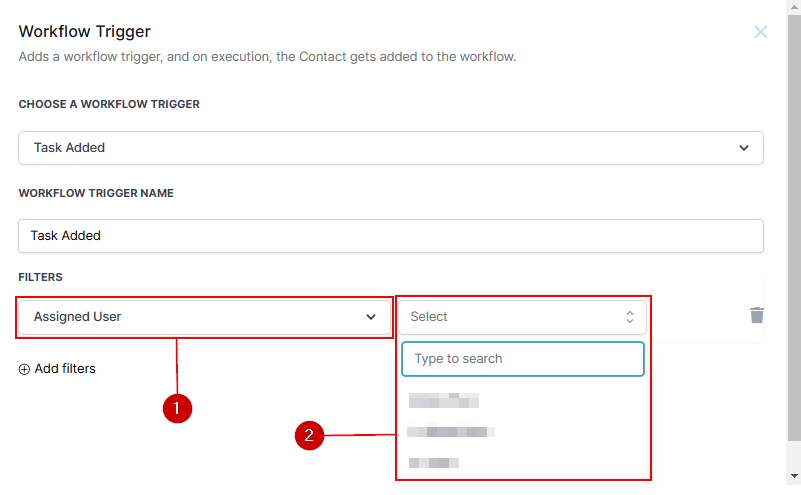This screenshot has height=495, width=801.
Task: Click the plus icon beside Add filters
Action: coord(24,369)
